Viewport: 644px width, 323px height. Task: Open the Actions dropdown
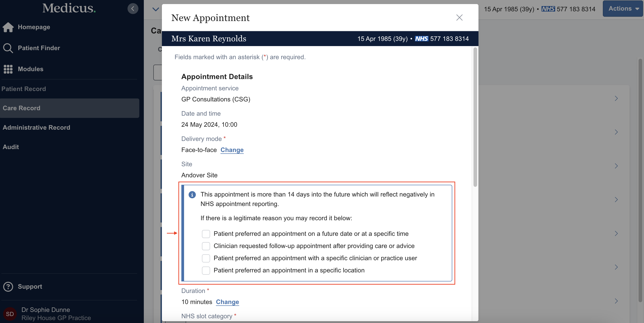[623, 9]
